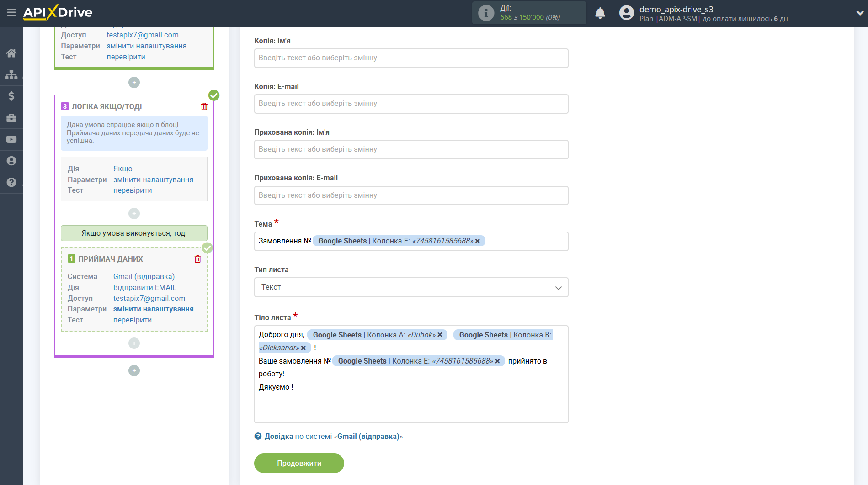Viewport: 868px width, 485px height.
Task: Add step above the Logic block
Action: pos(134,82)
